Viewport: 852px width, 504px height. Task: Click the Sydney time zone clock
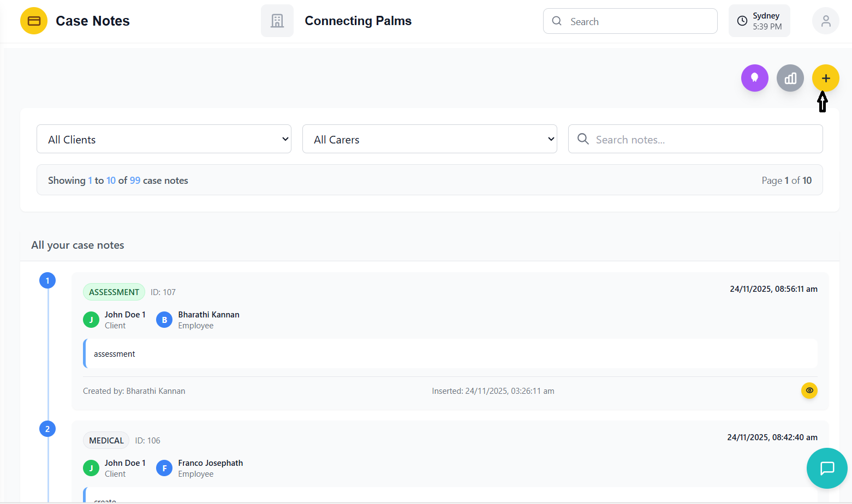(759, 21)
